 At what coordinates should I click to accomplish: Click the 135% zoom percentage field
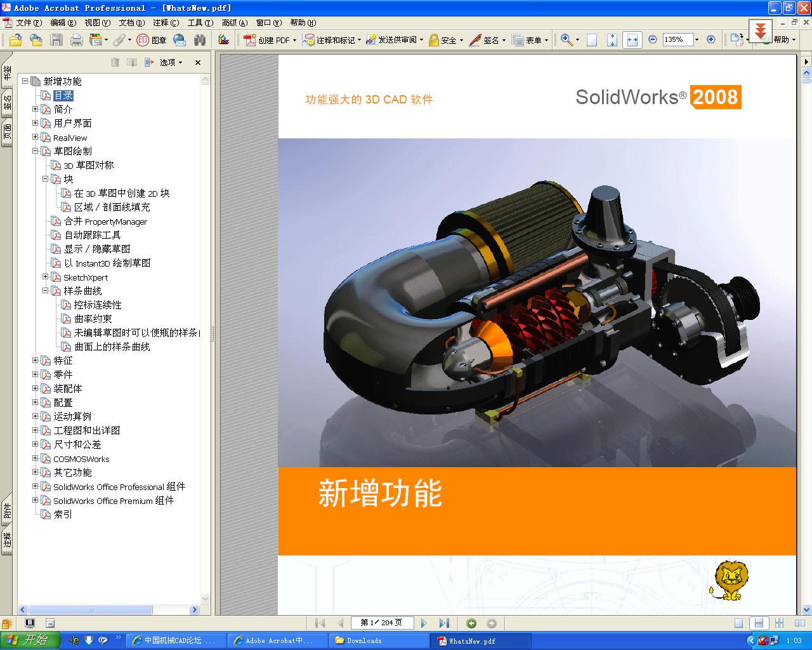coord(677,39)
